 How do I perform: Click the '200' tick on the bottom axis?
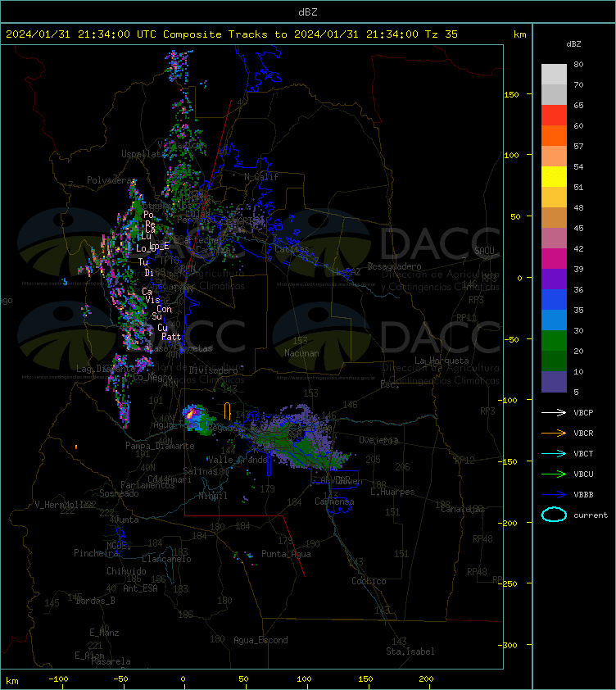tap(426, 679)
